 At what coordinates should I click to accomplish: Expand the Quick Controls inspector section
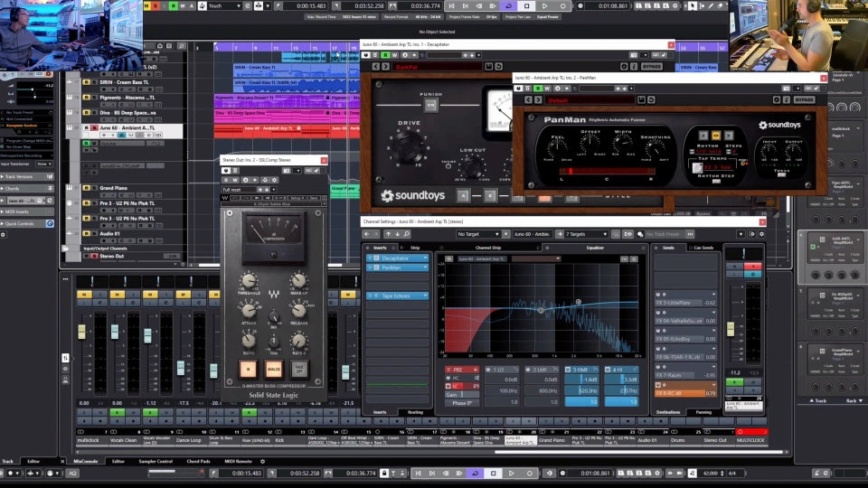pos(27,223)
